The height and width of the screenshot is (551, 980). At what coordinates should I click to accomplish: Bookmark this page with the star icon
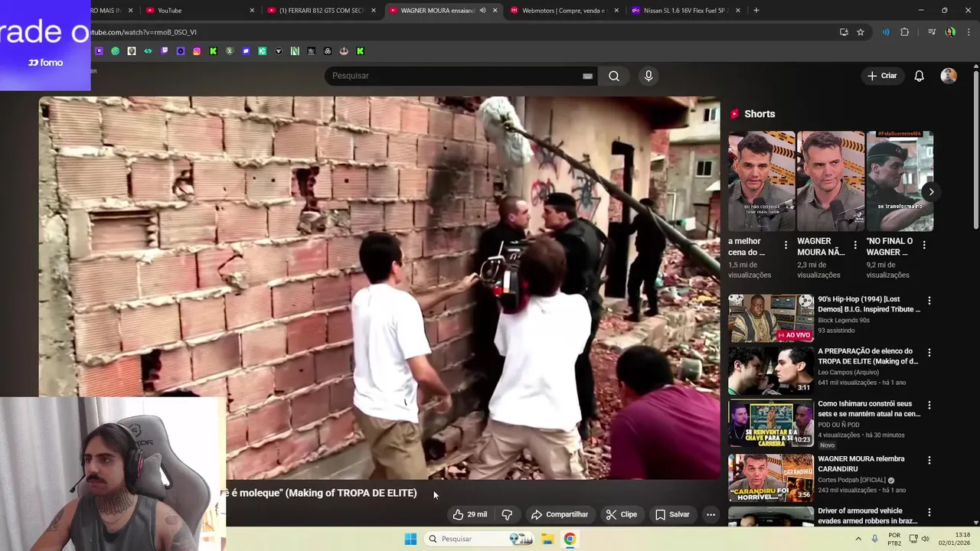point(861,32)
